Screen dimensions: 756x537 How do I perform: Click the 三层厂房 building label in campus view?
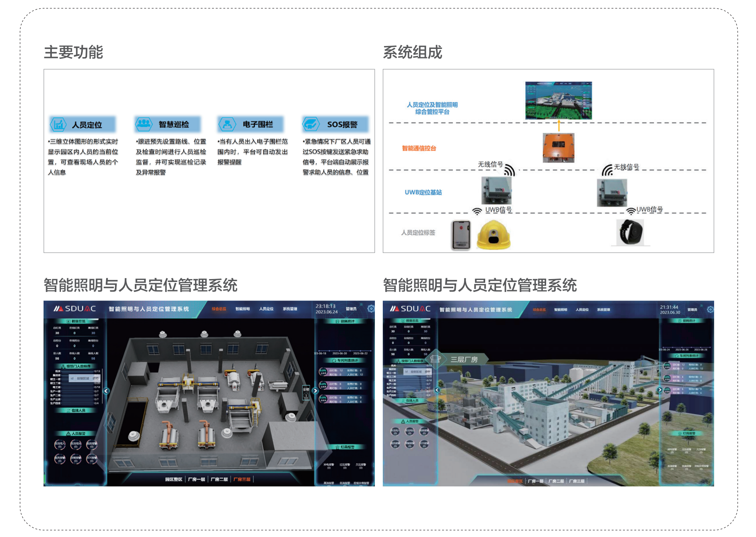(x=464, y=360)
